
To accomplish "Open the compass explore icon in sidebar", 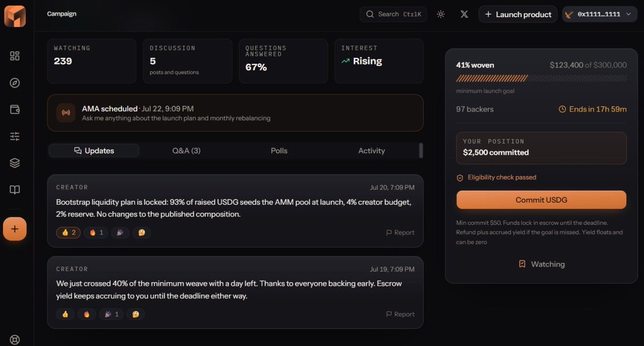I will [x=15, y=83].
